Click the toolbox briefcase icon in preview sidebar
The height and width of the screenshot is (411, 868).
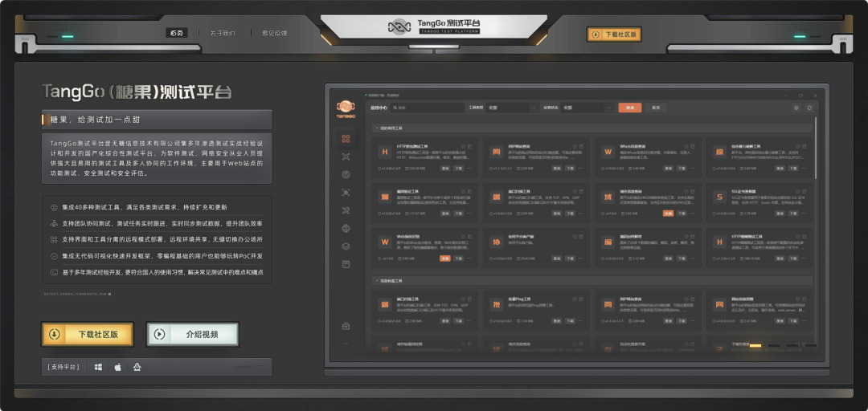click(x=346, y=326)
